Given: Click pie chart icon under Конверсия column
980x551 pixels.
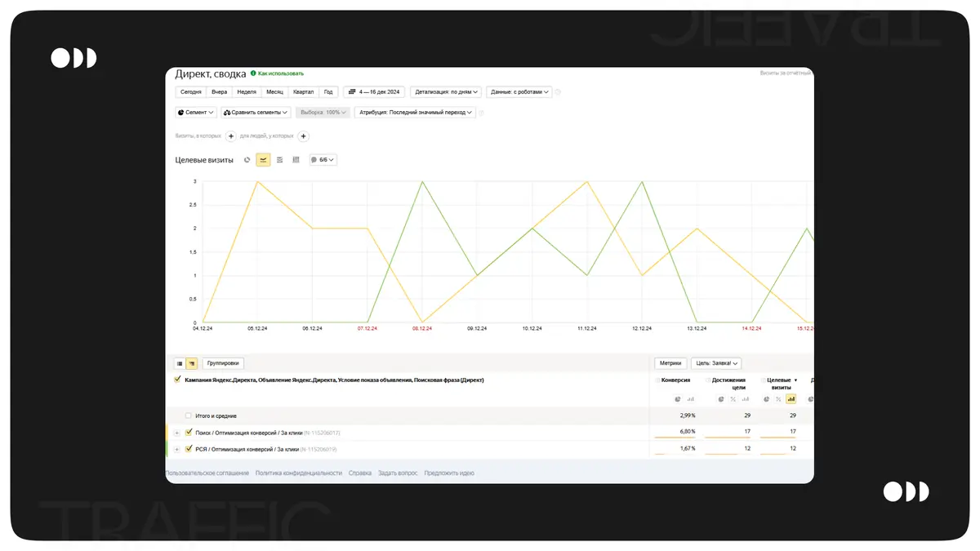Looking at the screenshot, I should [678, 399].
